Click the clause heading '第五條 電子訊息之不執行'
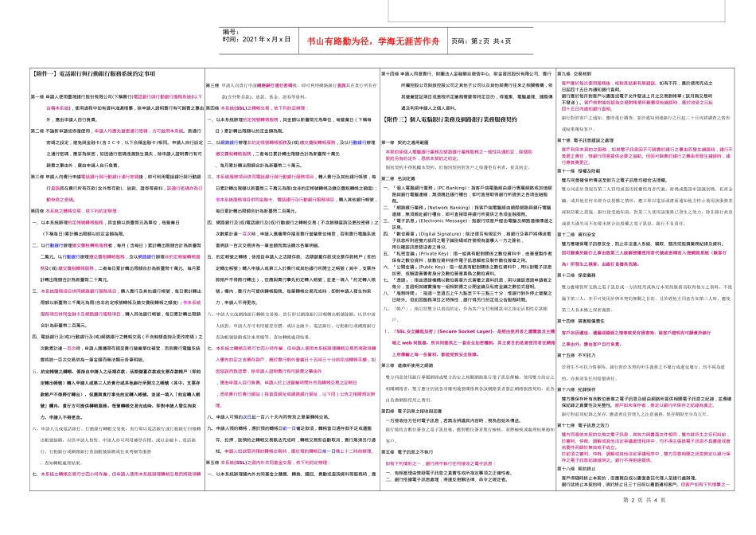 pyautogui.click(x=407, y=452)
